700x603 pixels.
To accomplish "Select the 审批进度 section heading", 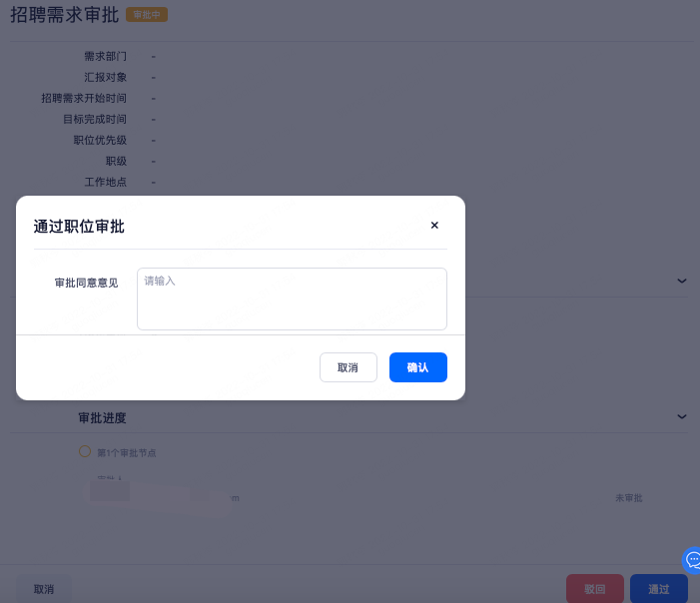I will (x=102, y=417).
